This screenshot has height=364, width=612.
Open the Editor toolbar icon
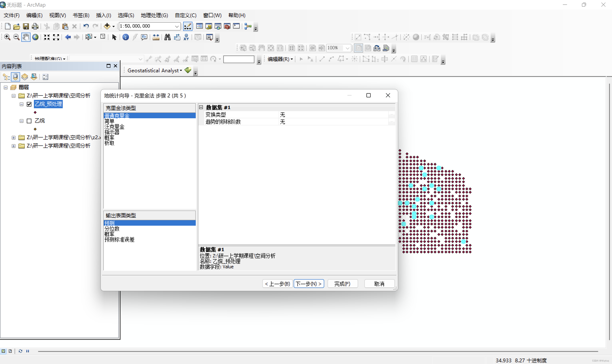(x=188, y=26)
